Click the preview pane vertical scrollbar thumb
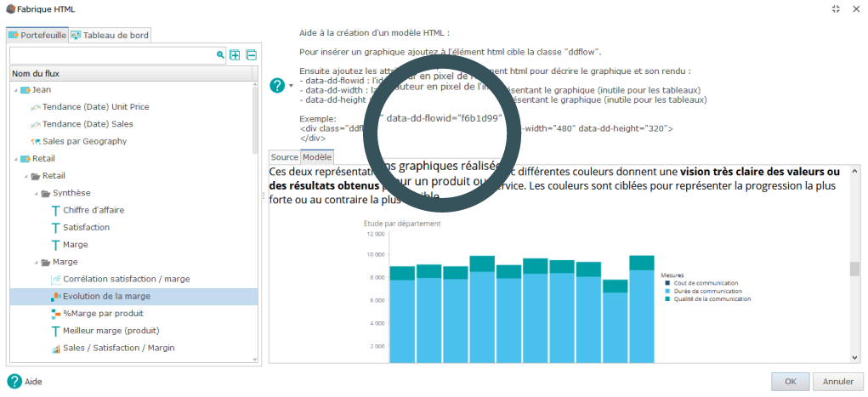 [854, 269]
